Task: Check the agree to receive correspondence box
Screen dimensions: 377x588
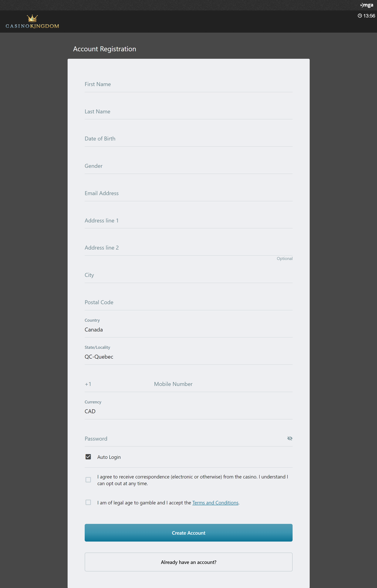Action: (x=88, y=480)
